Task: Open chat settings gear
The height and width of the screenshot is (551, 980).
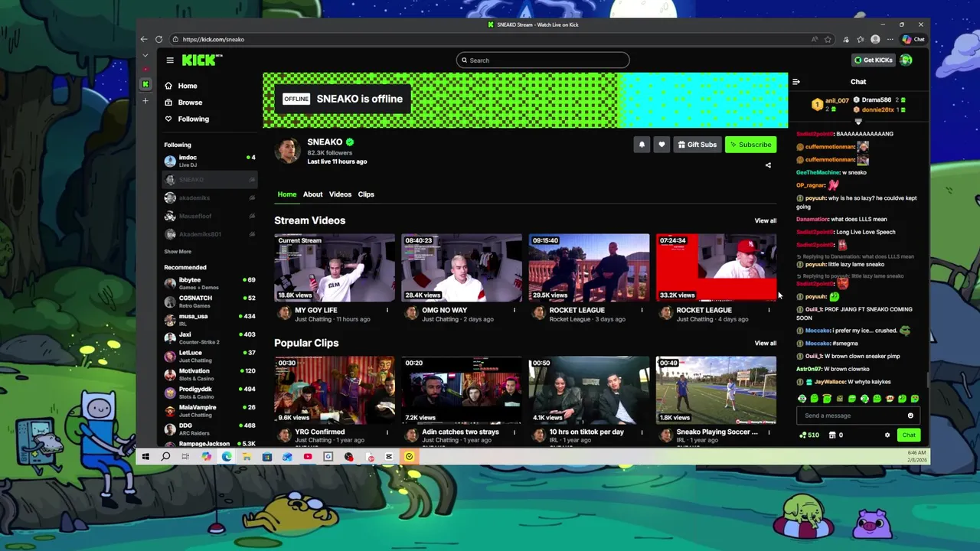Action: tap(887, 435)
